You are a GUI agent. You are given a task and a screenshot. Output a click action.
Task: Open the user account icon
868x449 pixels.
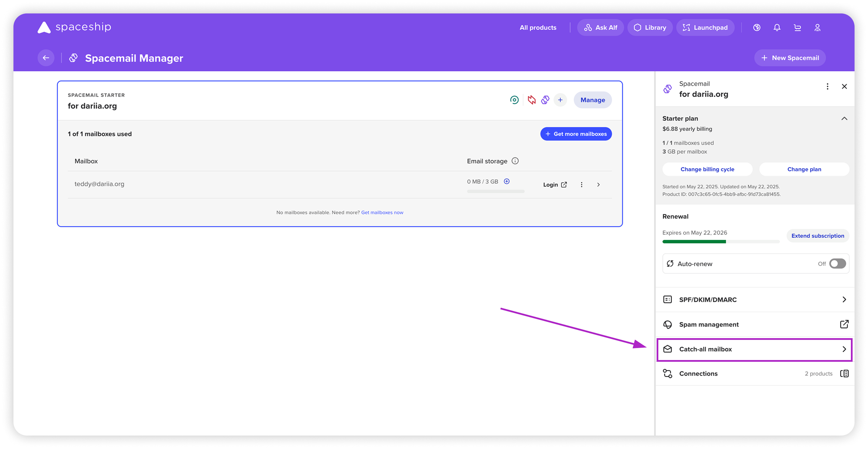(818, 28)
